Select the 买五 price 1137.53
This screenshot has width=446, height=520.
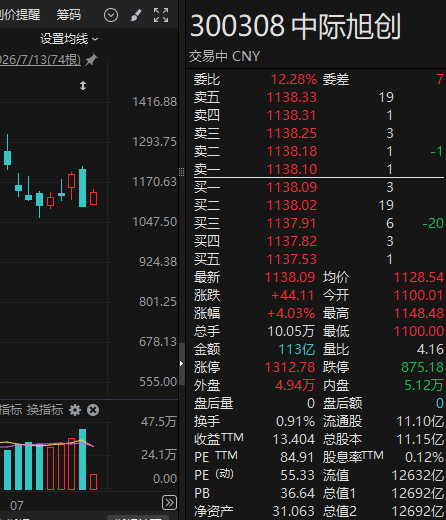click(x=292, y=259)
